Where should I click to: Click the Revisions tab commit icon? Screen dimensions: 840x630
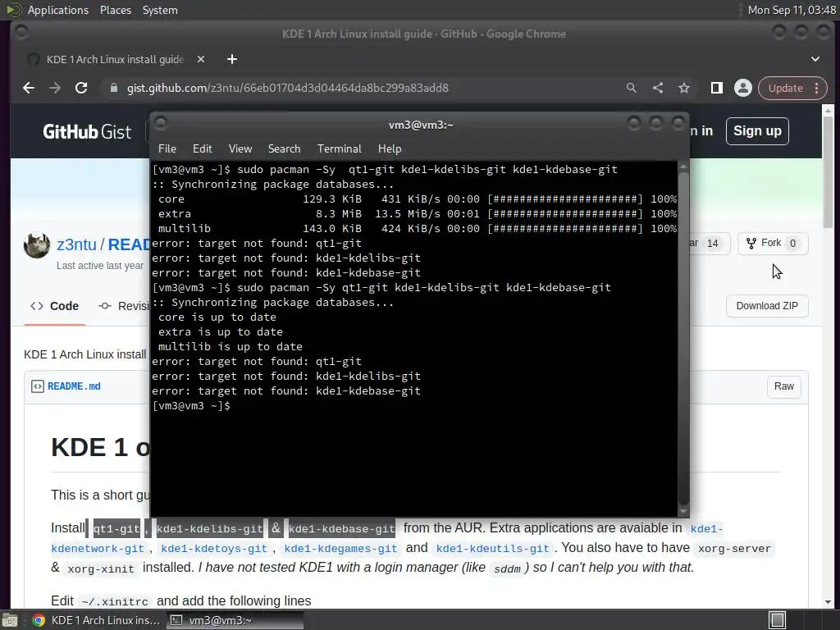105,307
